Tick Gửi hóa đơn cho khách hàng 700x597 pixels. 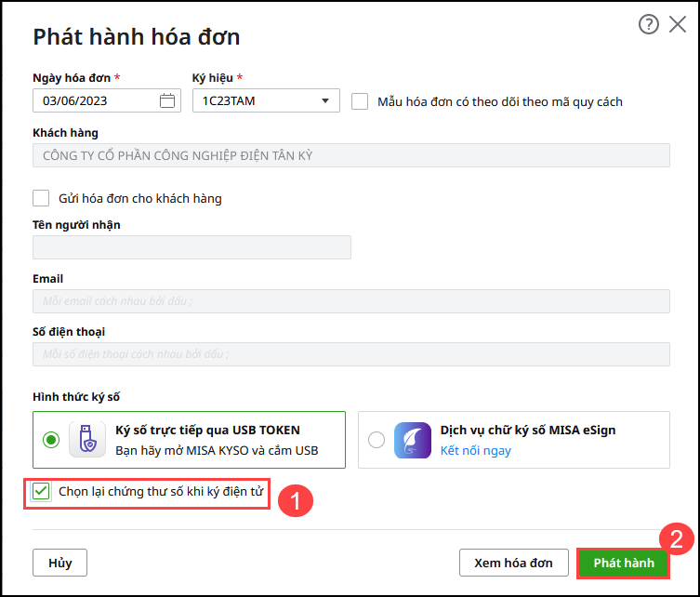[x=41, y=198]
